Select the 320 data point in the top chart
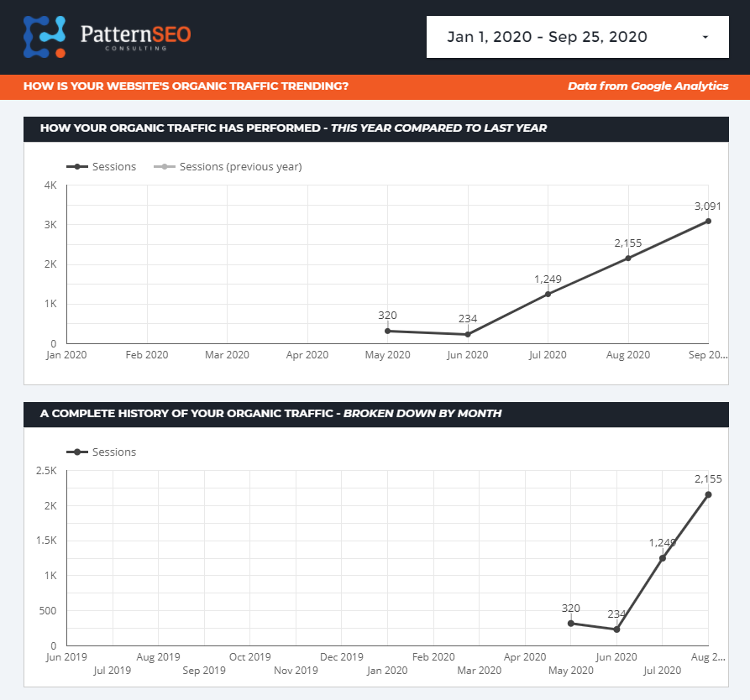This screenshot has width=750, height=700. (x=387, y=331)
